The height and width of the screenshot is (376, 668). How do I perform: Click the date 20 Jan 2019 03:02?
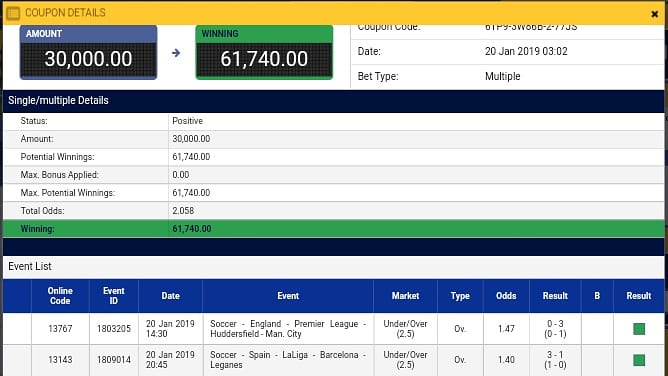tap(526, 52)
